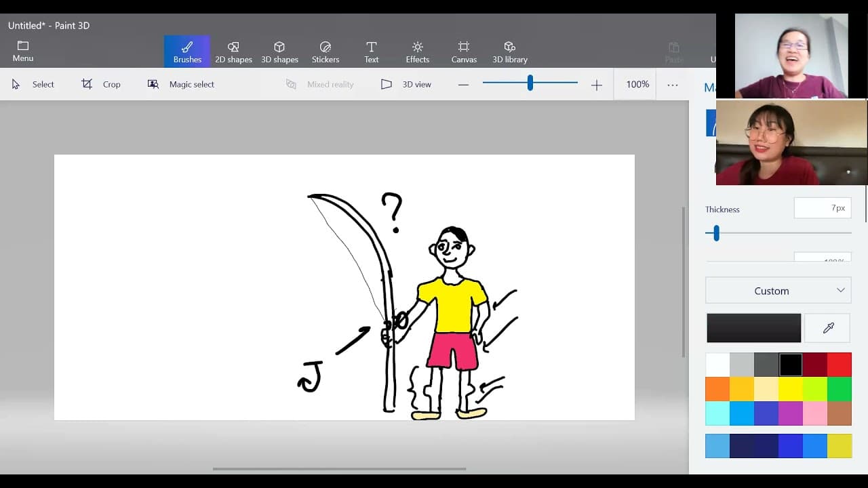Select the orange color swatch

tap(717, 389)
